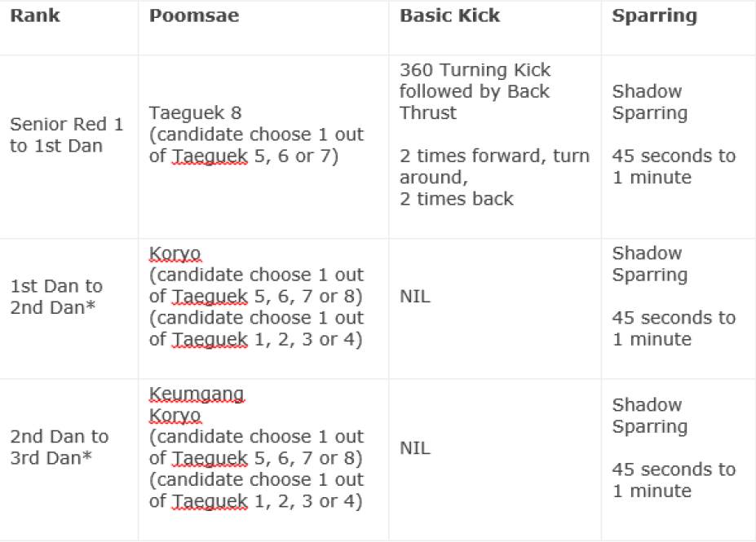Click the underlined Koryo in 2nd Dan row
The height and width of the screenshot is (542, 756).
[175, 416]
